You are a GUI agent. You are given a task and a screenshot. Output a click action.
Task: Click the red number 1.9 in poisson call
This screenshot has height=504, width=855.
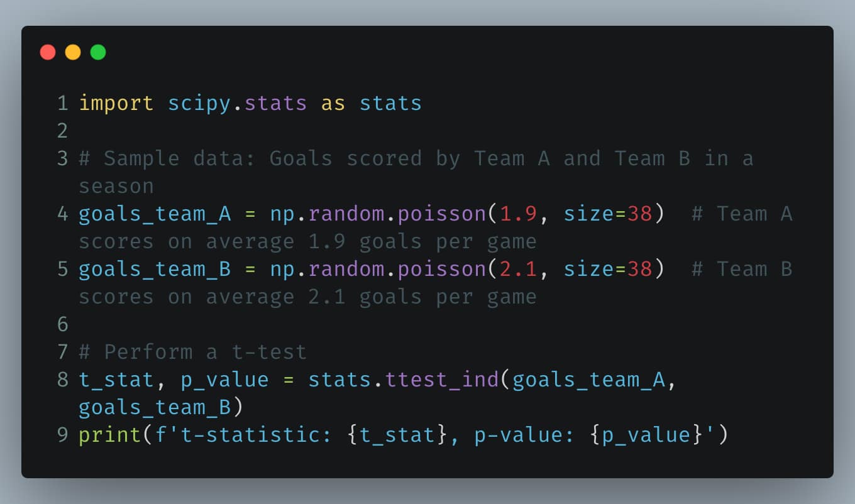pyautogui.click(x=518, y=214)
